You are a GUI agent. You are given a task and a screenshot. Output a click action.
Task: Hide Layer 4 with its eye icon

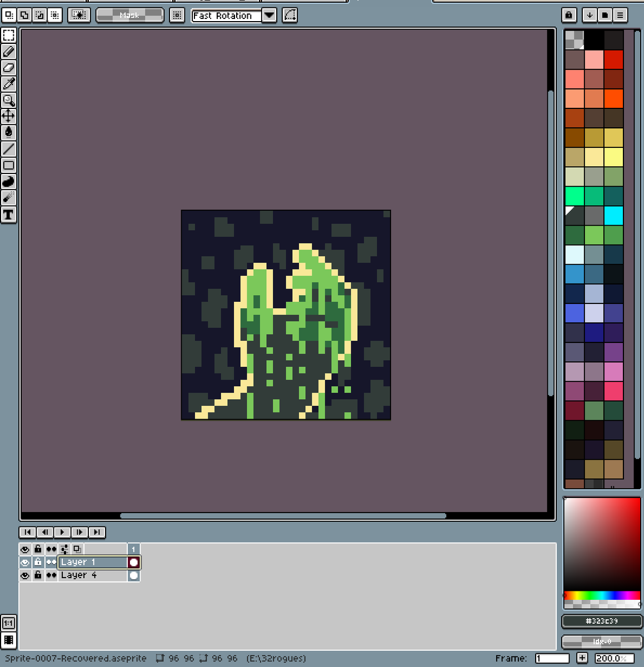point(25,575)
